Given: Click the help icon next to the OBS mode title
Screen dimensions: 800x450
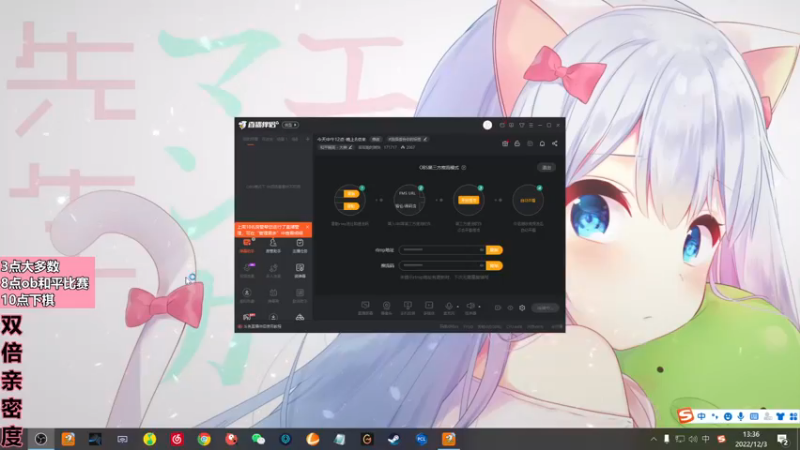Looking at the screenshot, I should (x=464, y=167).
